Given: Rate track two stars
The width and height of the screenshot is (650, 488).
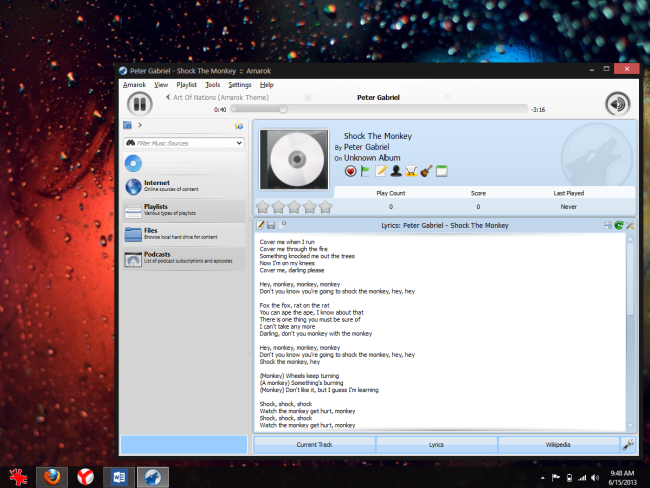Looking at the screenshot, I should (x=278, y=206).
